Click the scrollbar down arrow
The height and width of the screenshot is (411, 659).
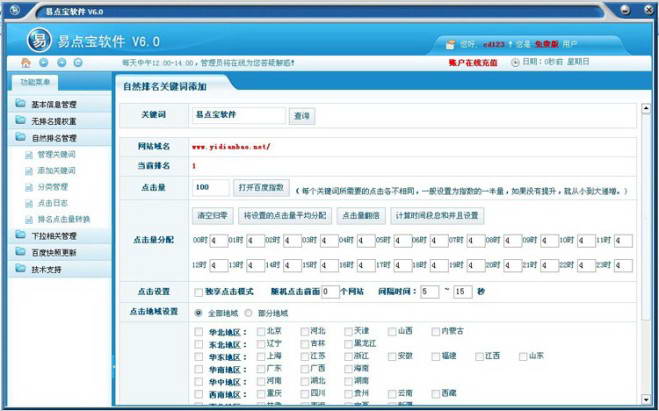pos(646,399)
